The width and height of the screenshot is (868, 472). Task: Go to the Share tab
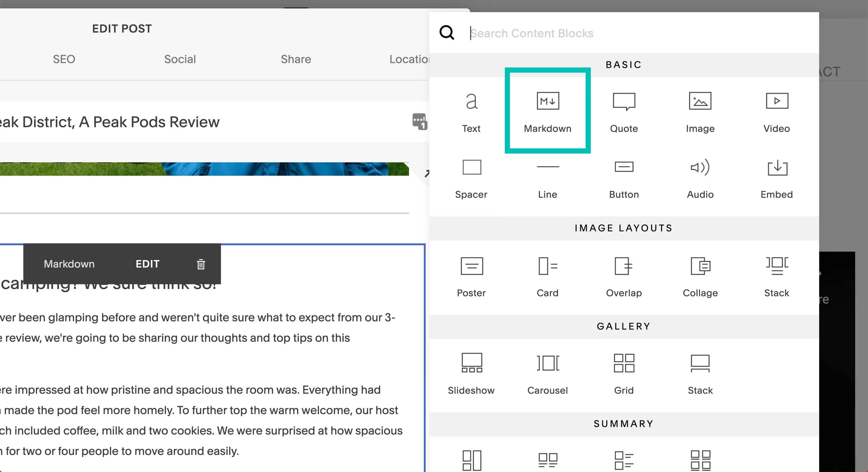[x=296, y=59]
